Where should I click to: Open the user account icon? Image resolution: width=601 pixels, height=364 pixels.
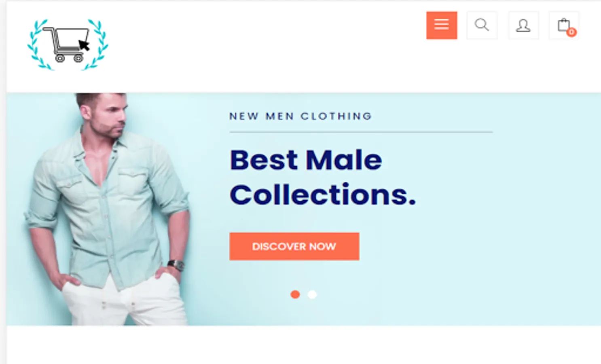[x=523, y=25]
